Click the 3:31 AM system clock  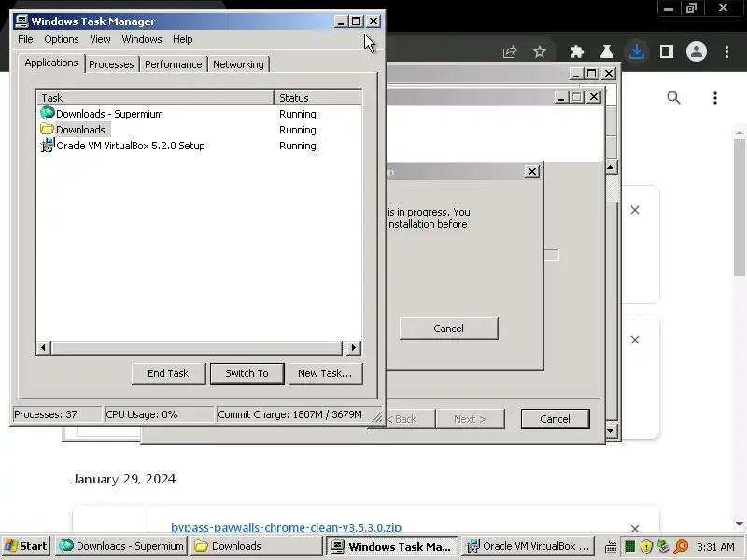(x=715, y=547)
